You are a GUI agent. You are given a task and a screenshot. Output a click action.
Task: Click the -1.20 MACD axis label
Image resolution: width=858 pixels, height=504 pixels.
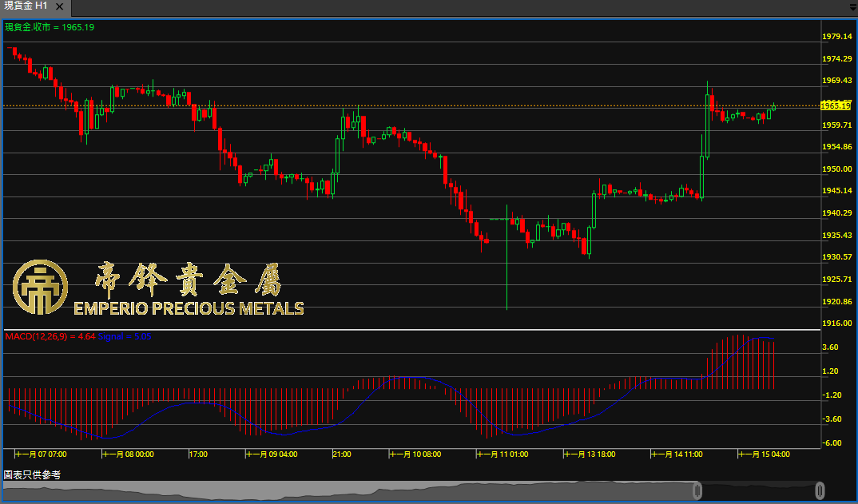pyautogui.click(x=831, y=395)
